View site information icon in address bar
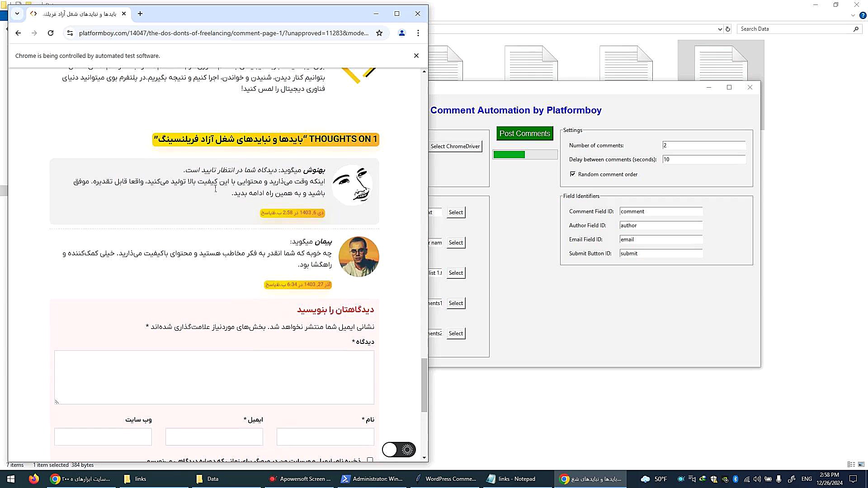Viewport: 868px width, 488px height. click(70, 33)
